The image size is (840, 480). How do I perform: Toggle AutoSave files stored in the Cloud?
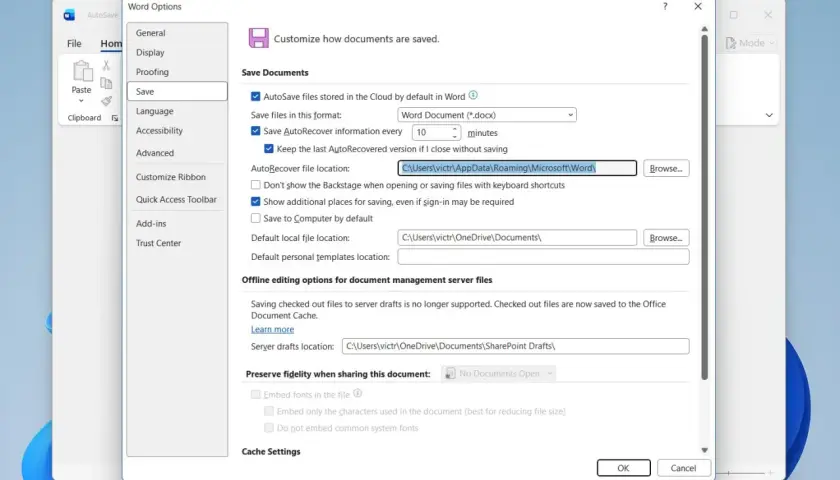256,97
